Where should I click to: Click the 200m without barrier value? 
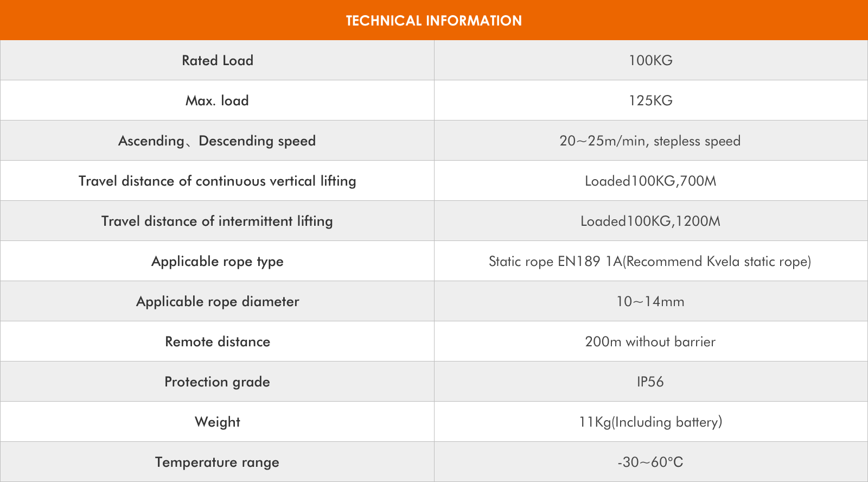click(650, 341)
